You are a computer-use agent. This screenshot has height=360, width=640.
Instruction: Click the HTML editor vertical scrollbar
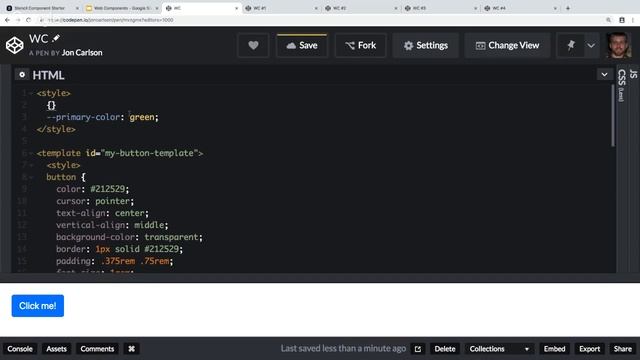[x=613, y=116]
